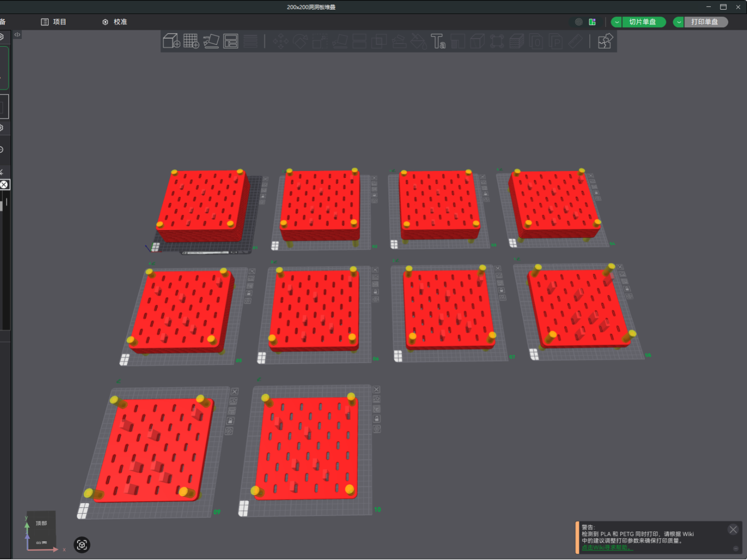Toggle the lock on plate 08
The width and height of the screenshot is (747, 560).
pyautogui.click(x=627, y=289)
